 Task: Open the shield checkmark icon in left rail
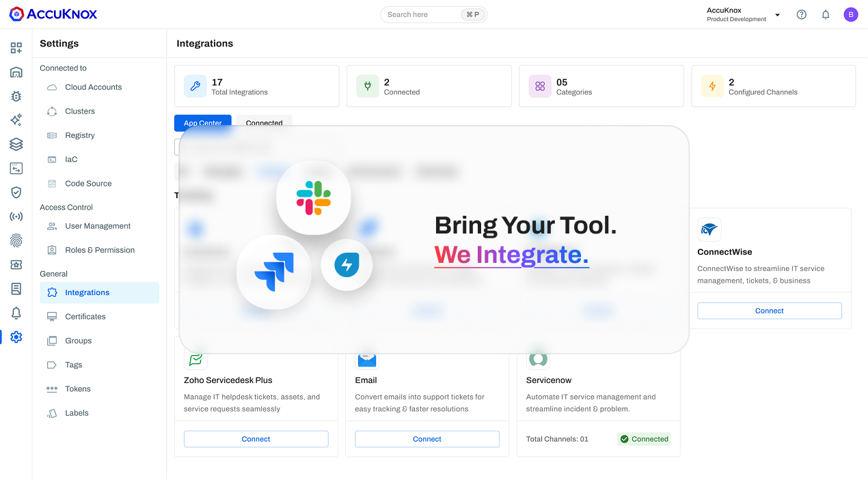[16, 193]
